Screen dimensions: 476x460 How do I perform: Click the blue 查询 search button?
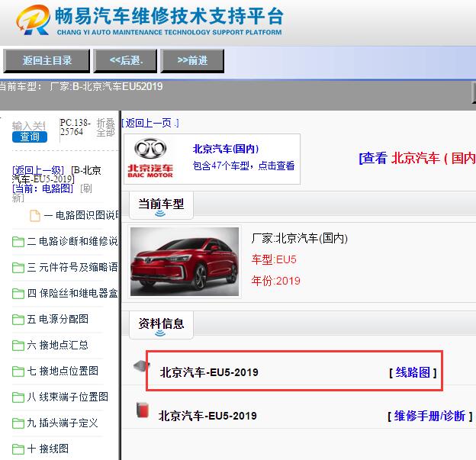coord(30,137)
